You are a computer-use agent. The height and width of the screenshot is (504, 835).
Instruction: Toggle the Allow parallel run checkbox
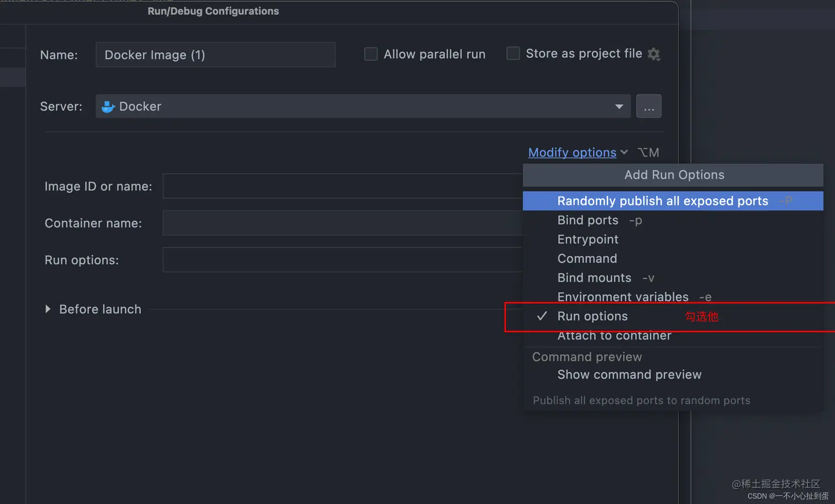[371, 54]
